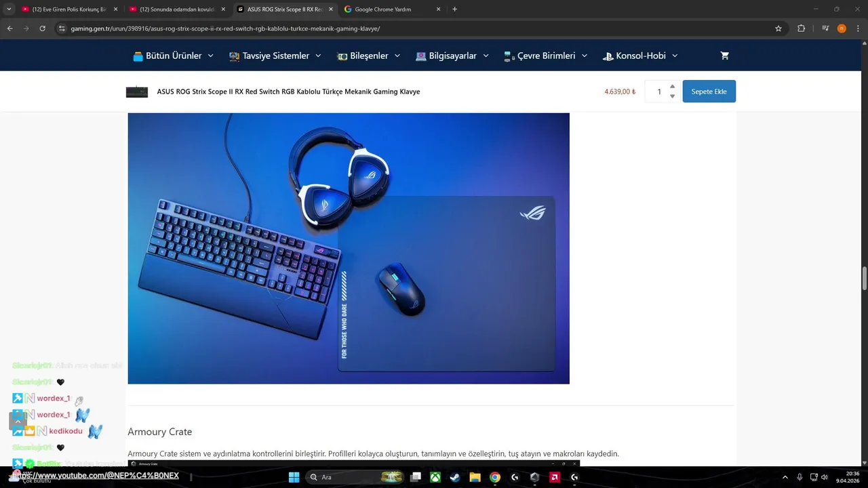Open Google Chrome from taskbar
Viewport: 868px width, 488px height.
pyautogui.click(x=495, y=477)
